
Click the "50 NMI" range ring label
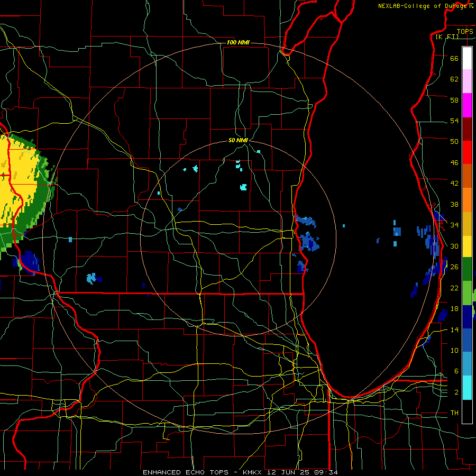click(238, 140)
